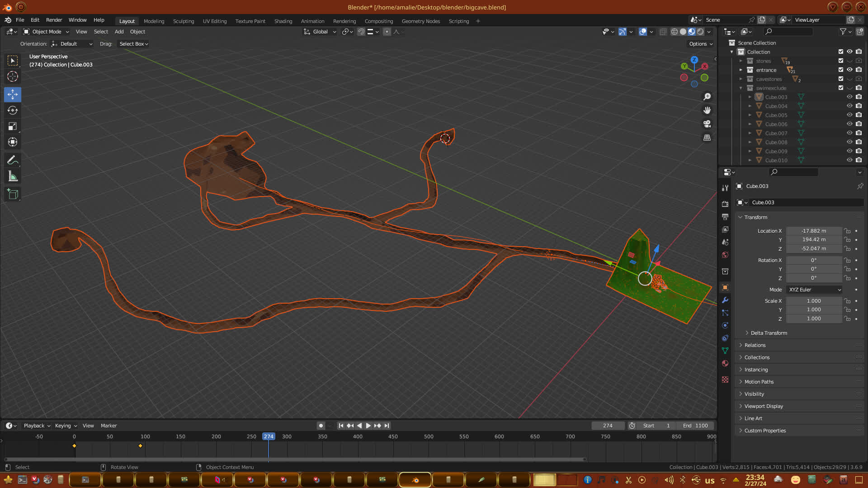The height and width of the screenshot is (488, 868).
Task: Click the Options button in viewport header
Action: coord(701,44)
